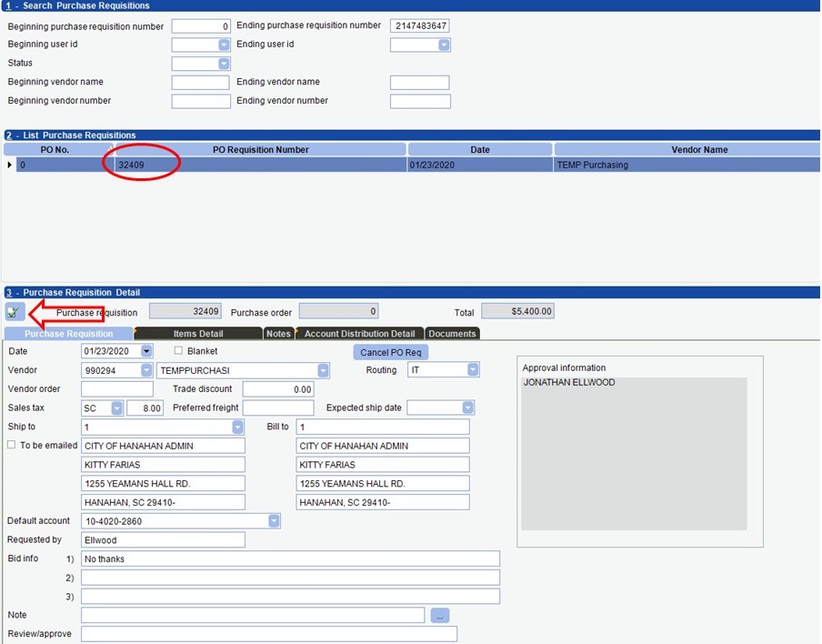Click the Trade discount field

click(278, 389)
